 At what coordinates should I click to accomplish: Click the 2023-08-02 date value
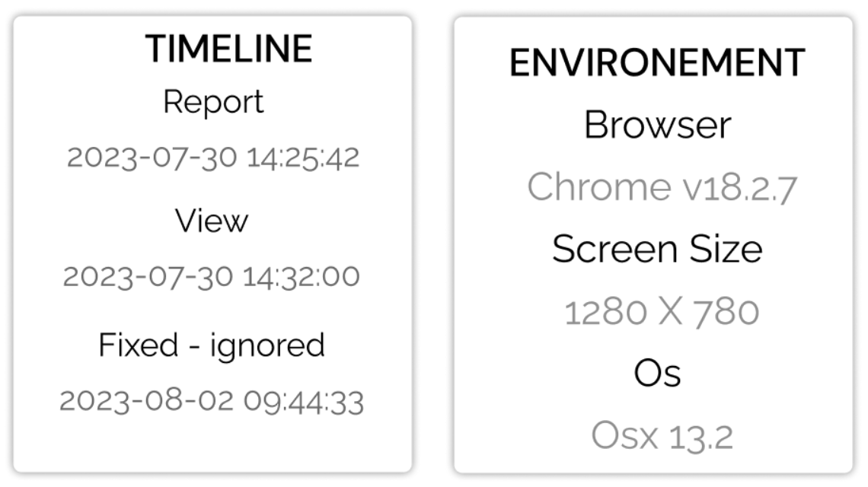point(147,400)
